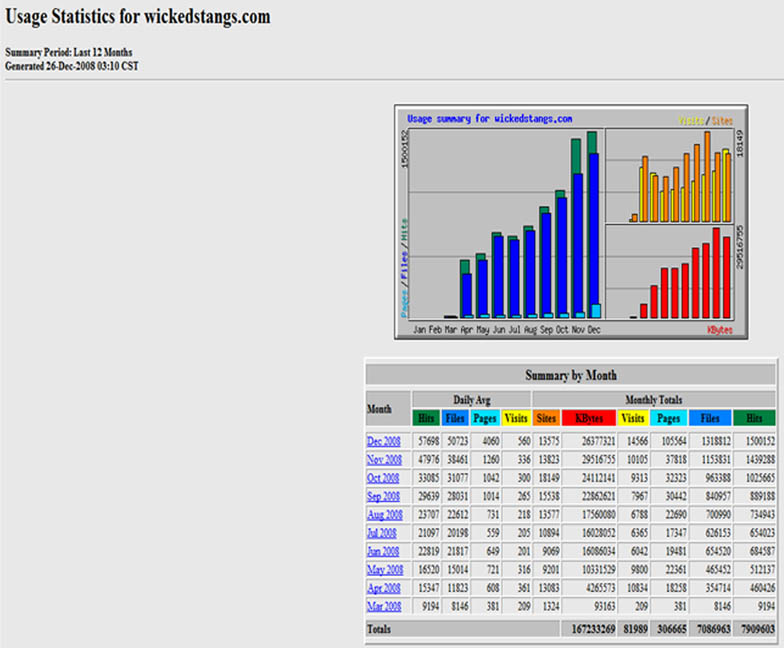Select Aug 2008 monthly files value 700990
The image size is (784, 648).
pyautogui.click(x=718, y=514)
